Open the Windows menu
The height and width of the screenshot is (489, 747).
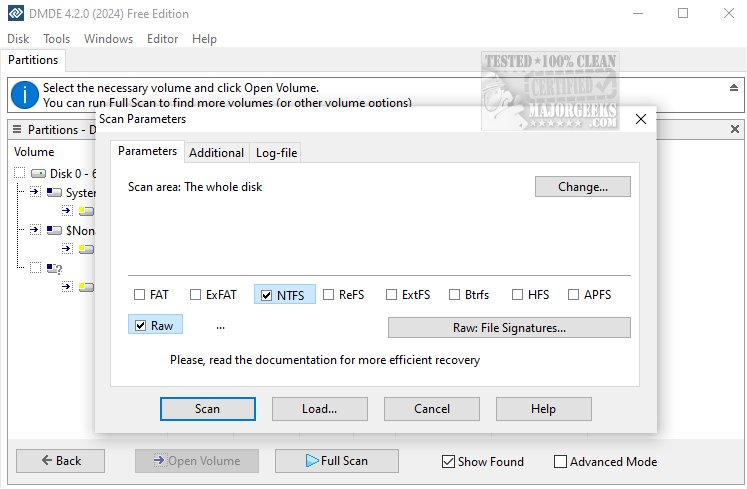[x=108, y=39]
